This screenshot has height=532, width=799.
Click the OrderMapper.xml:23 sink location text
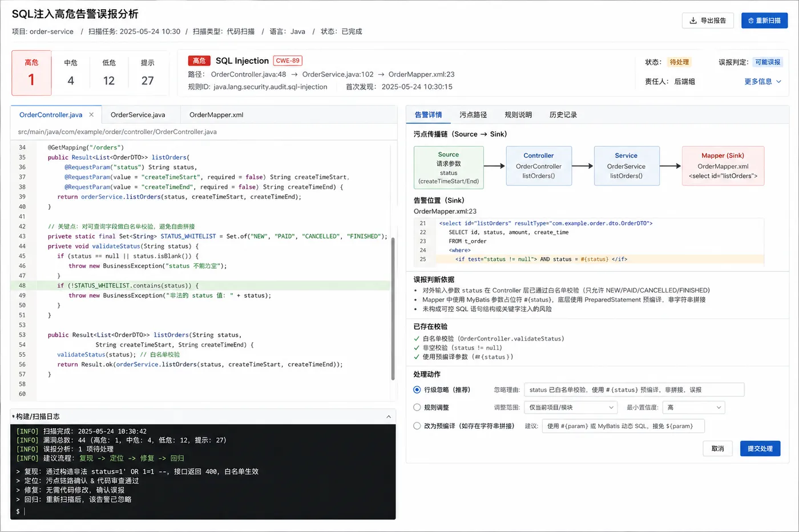click(445, 212)
